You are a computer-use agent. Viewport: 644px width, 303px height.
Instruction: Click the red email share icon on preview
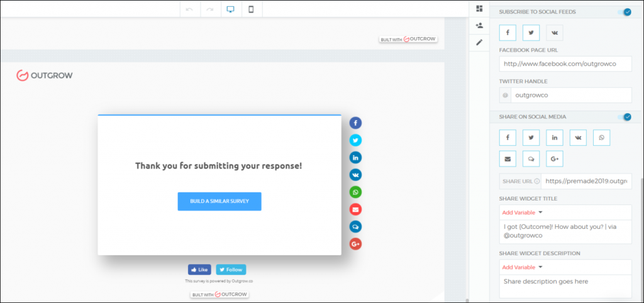355,209
